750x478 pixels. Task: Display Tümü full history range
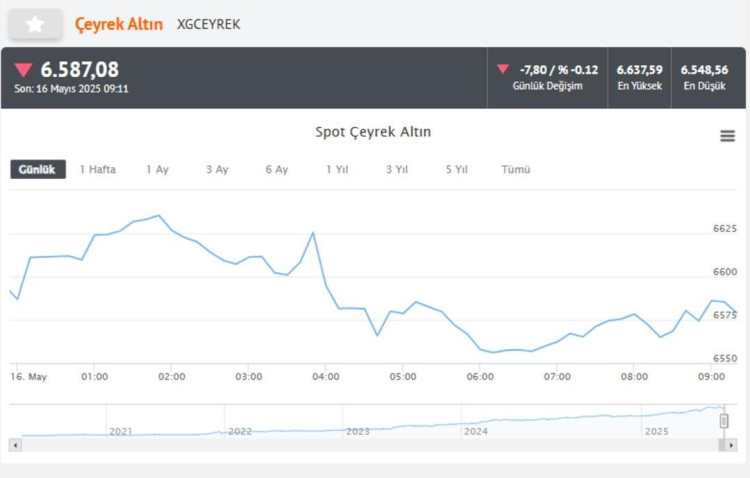click(516, 170)
